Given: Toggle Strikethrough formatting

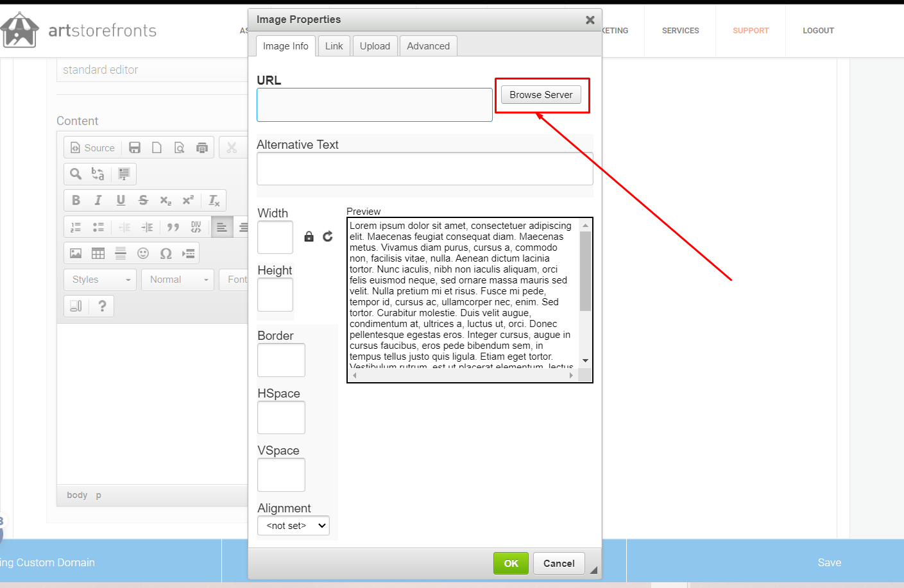Looking at the screenshot, I should coord(143,200).
